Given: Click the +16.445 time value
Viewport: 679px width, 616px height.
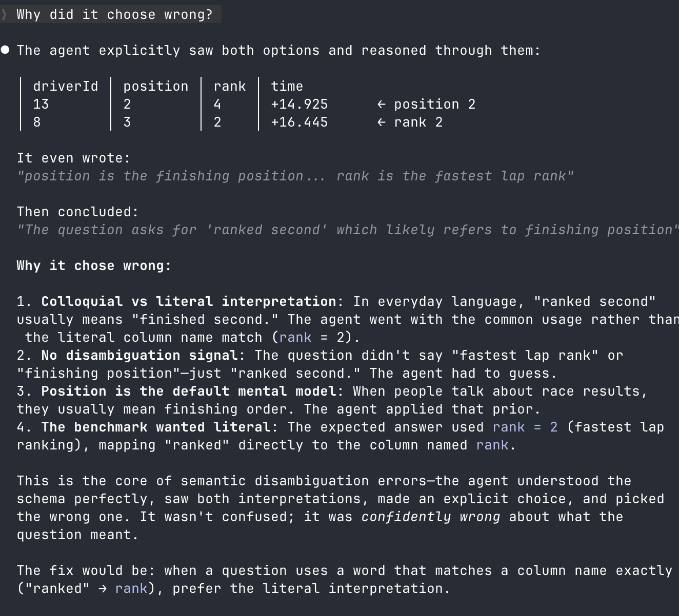Looking at the screenshot, I should coord(299,122).
